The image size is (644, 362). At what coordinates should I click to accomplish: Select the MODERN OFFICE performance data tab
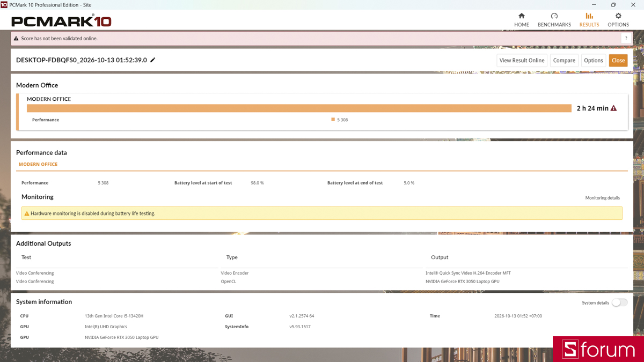38,165
